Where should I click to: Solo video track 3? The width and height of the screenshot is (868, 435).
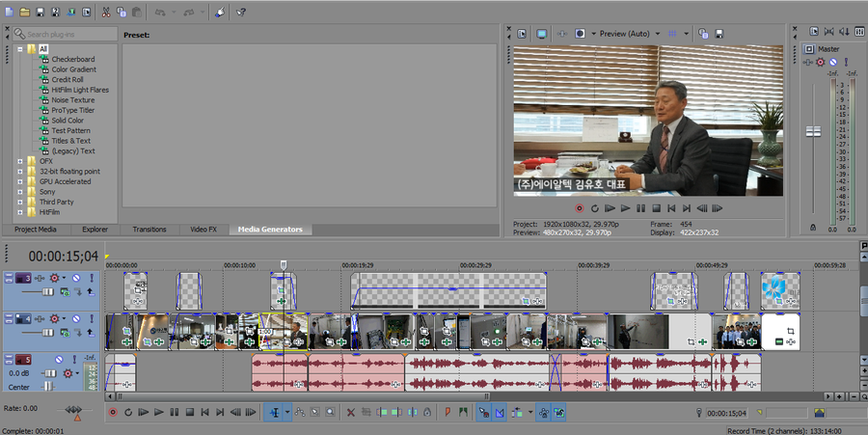tap(92, 278)
